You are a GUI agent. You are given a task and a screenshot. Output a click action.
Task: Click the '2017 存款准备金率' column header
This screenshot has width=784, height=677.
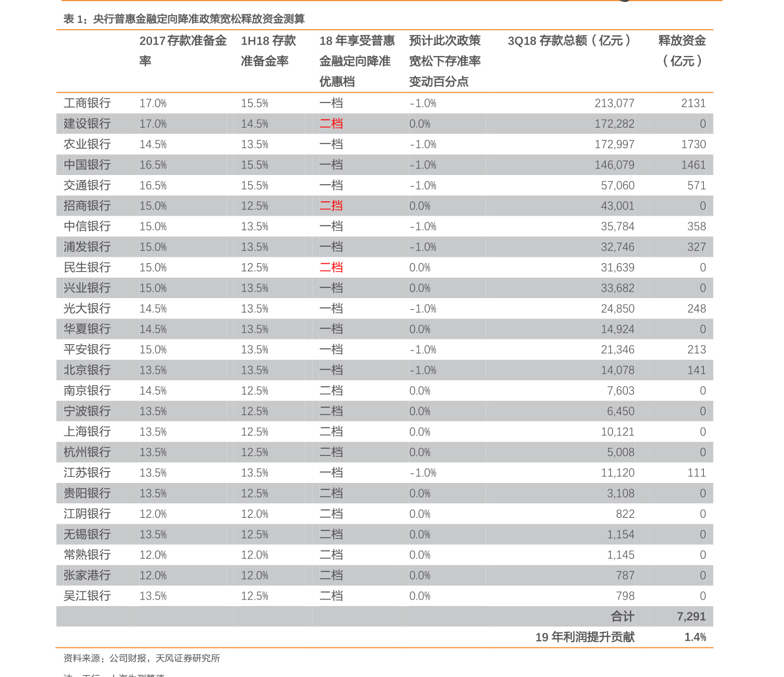click(x=183, y=51)
